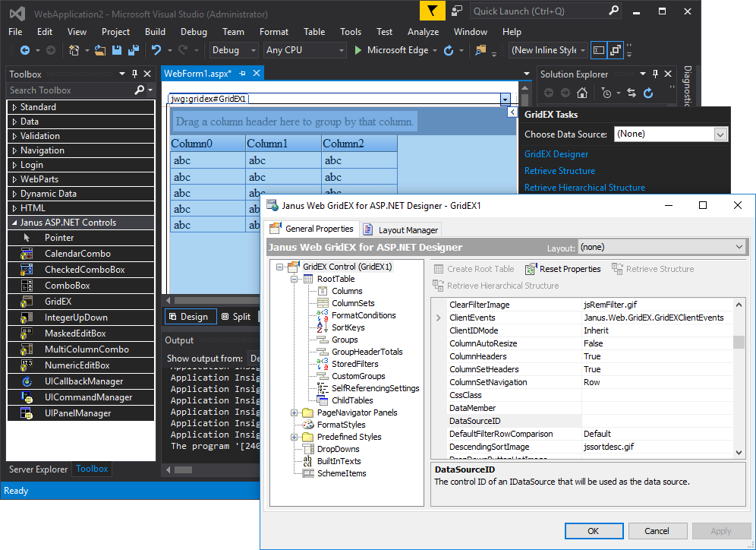756x550 pixels.
Task: Click the browser refresh icon in toolbar
Action: (x=449, y=50)
